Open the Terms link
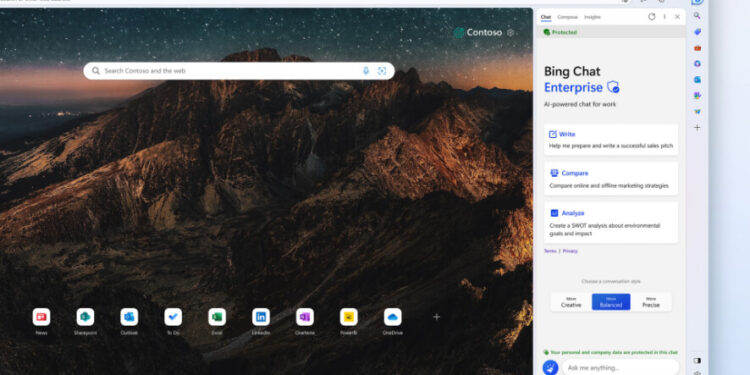 click(x=550, y=251)
